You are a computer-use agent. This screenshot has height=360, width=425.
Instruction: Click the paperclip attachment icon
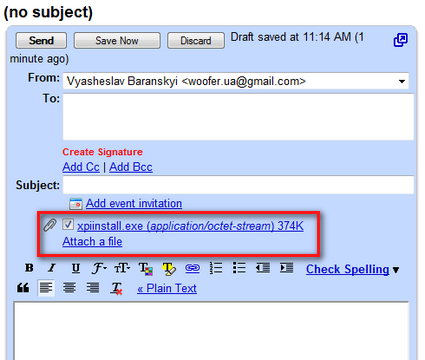(50, 225)
